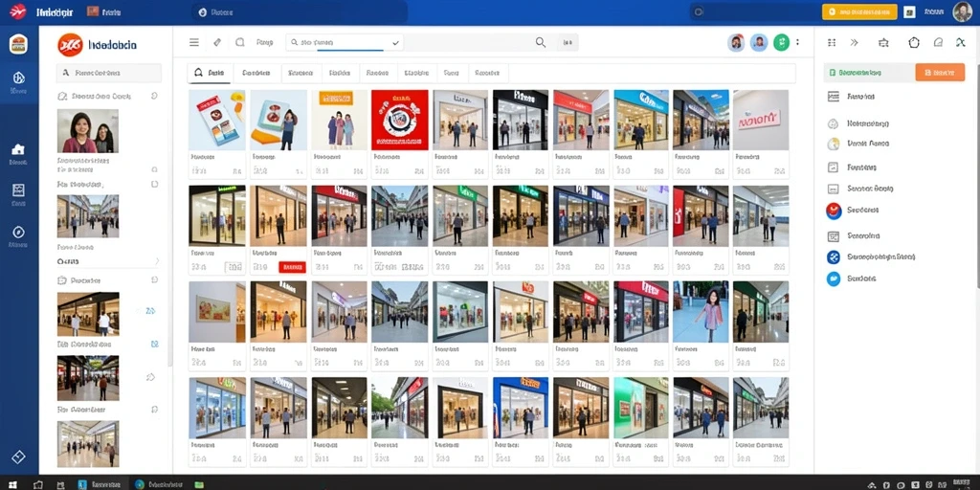Expand the search field dropdown checkmark arrow
980x490 pixels.
tap(395, 42)
